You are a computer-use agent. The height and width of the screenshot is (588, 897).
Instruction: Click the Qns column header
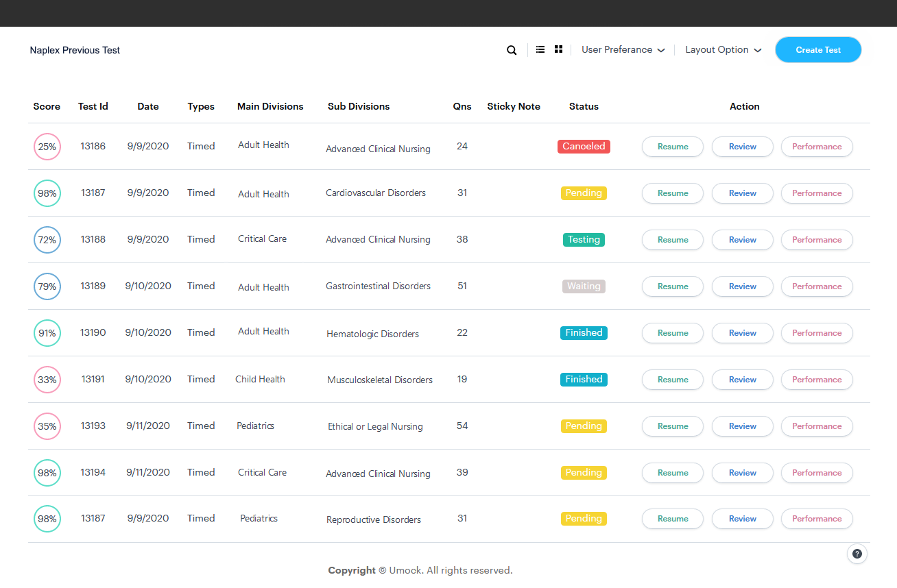coord(462,106)
